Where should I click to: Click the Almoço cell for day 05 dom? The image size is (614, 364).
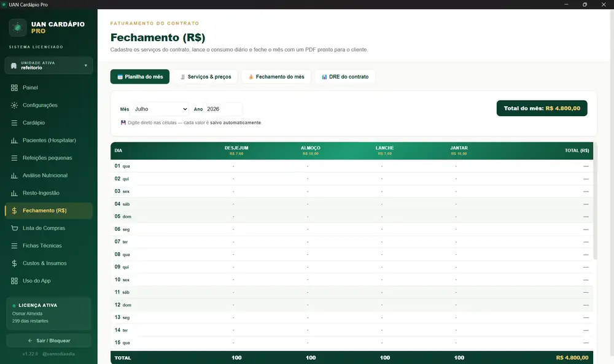tap(308, 217)
